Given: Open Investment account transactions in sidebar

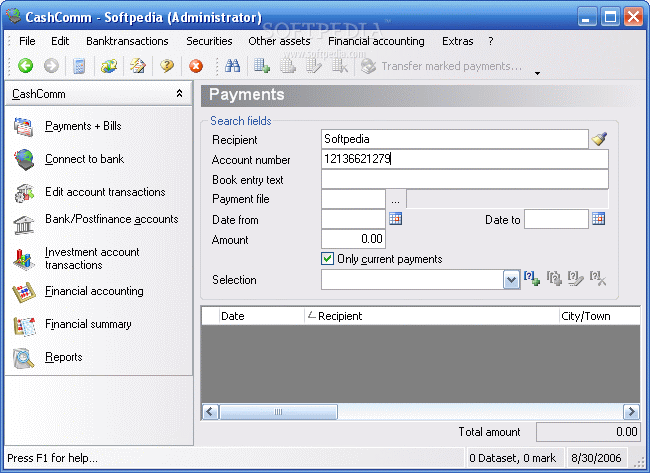Looking at the screenshot, I should [92, 258].
